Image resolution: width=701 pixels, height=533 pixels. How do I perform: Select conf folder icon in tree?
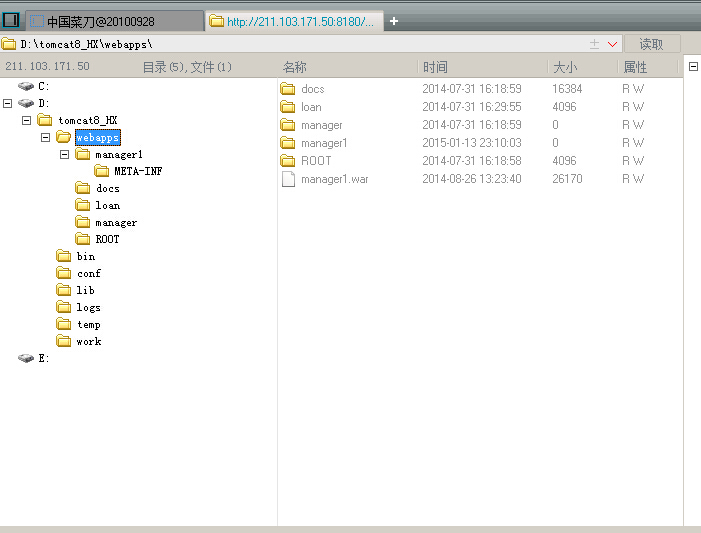pyautogui.click(x=63, y=273)
